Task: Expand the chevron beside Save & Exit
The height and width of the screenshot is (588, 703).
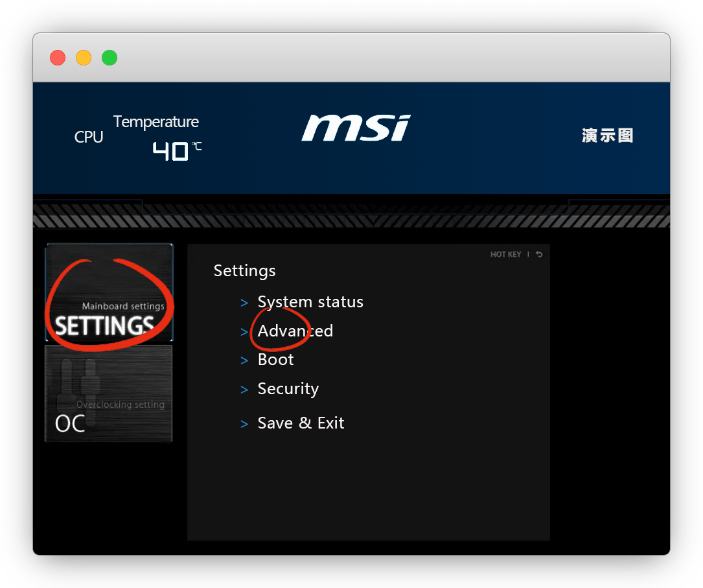Action: click(244, 424)
